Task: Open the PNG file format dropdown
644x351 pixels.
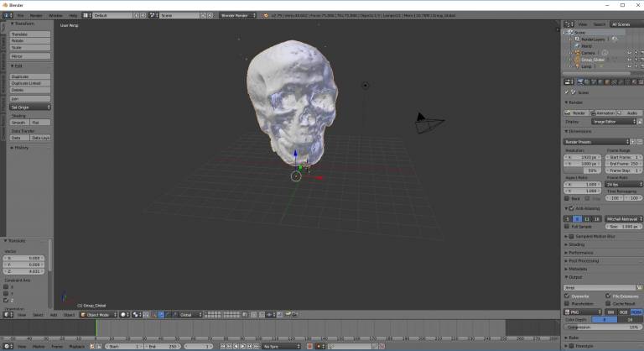Action: tap(581, 312)
